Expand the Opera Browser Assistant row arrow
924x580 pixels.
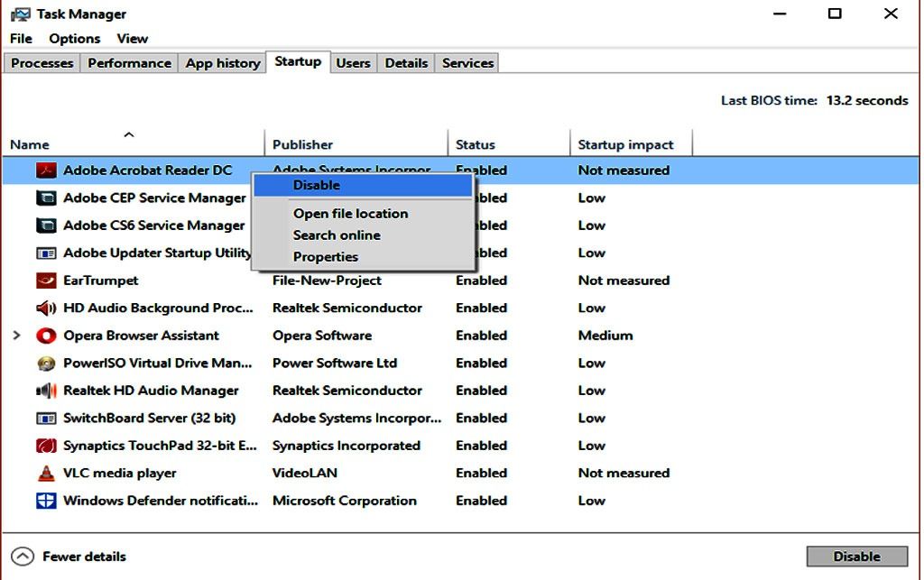tap(17, 336)
